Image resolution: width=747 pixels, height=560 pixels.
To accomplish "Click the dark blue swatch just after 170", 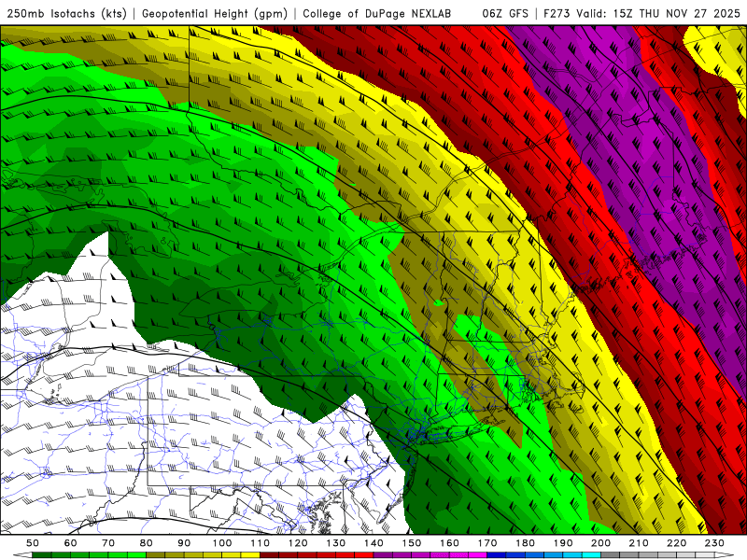I will click(497, 554).
